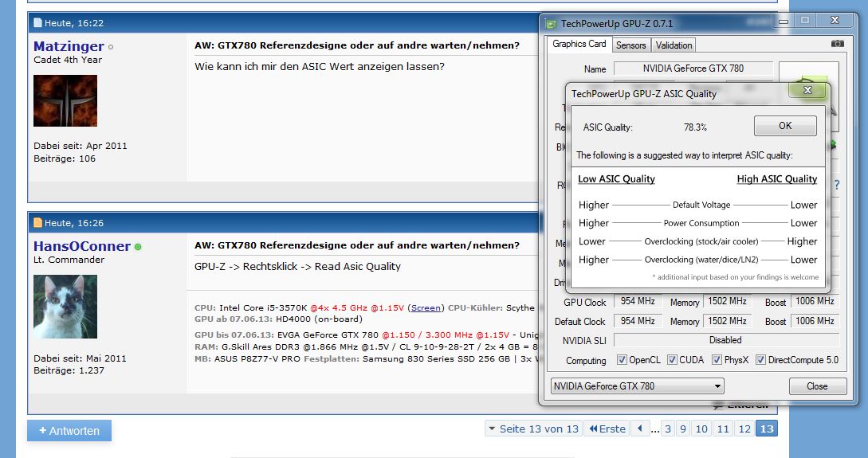The height and width of the screenshot is (458, 868).
Task: Click the 'GPU-Z -> Rechtsklick' post text
Action: [x=297, y=267]
